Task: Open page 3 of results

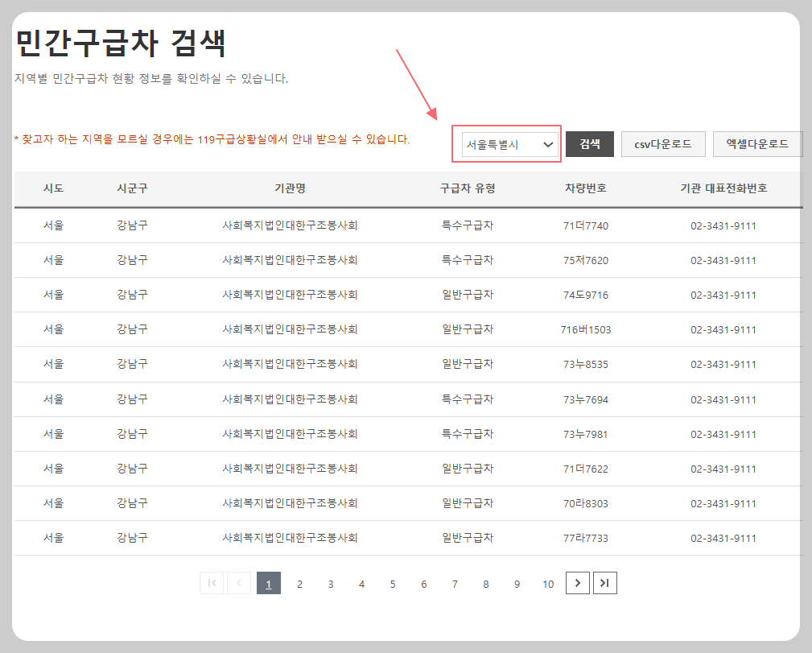Action: click(331, 584)
